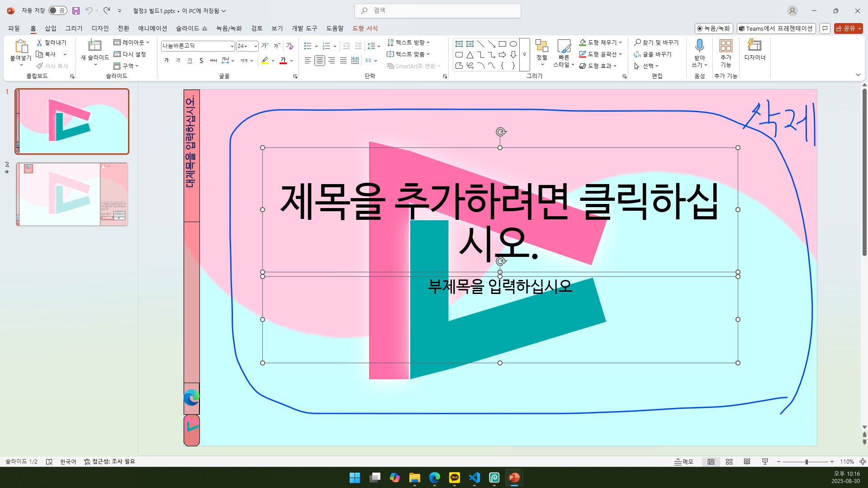
Task: Click the Record (녹음/녹화) button
Action: (x=713, y=28)
